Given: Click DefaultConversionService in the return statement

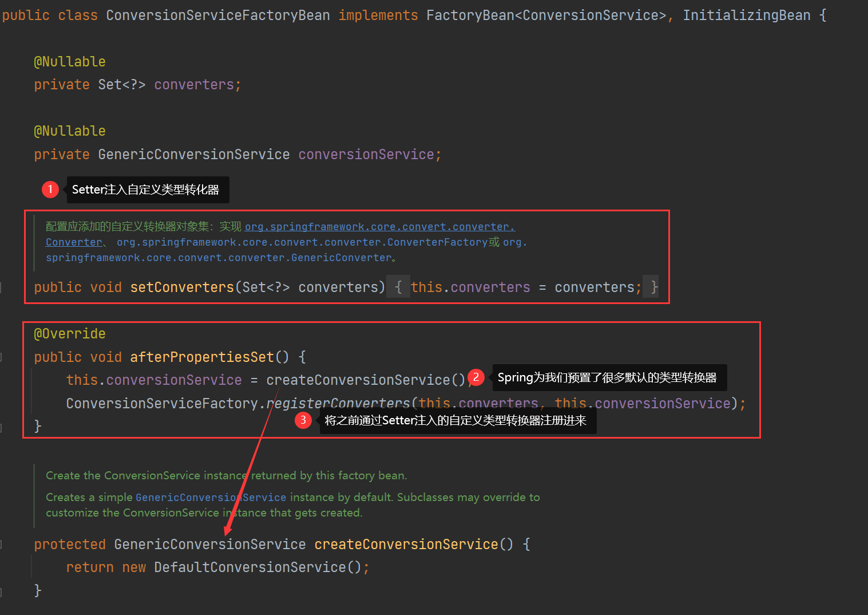Looking at the screenshot, I should 250,567.
